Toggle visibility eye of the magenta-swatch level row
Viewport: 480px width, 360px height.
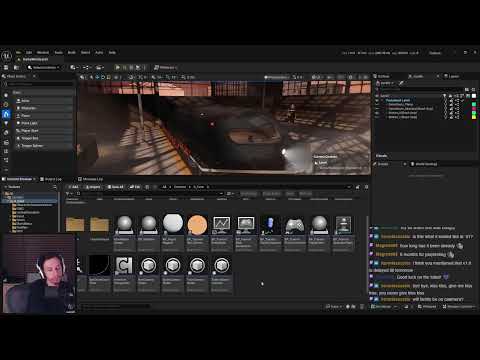[377, 109]
